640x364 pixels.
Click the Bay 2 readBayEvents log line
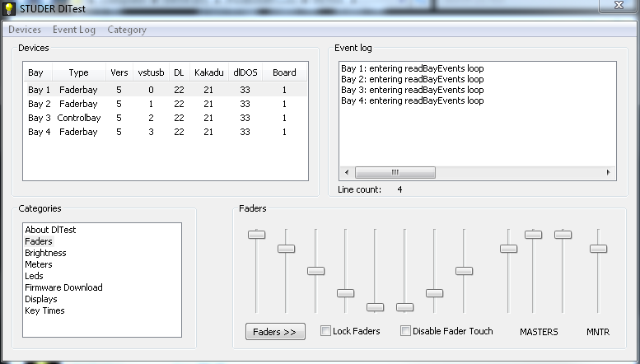pos(412,79)
